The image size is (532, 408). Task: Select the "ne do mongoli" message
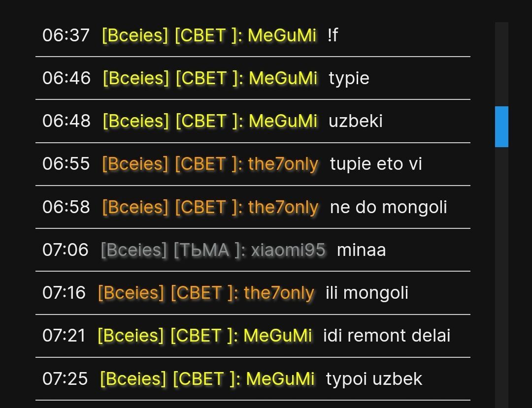click(388, 207)
